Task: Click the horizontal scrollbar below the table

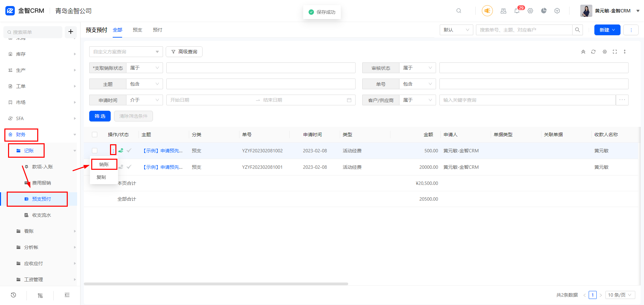Action: point(216,284)
